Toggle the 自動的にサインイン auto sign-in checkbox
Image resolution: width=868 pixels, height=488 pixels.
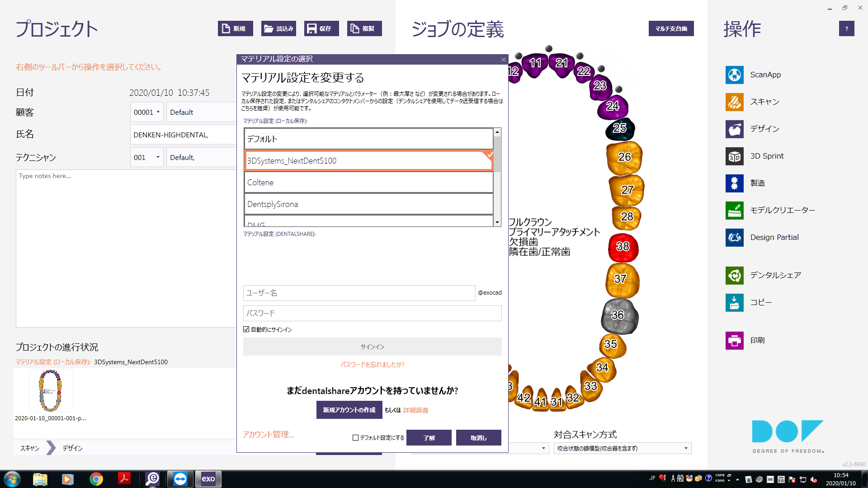[x=246, y=329]
